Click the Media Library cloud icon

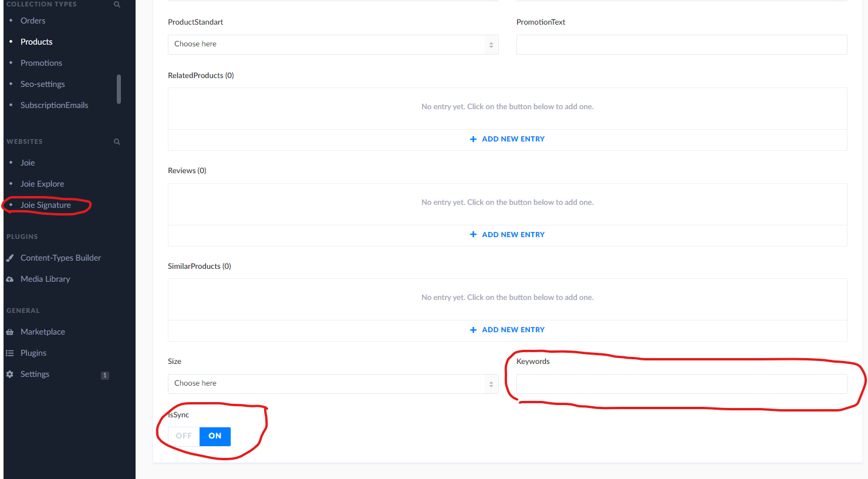pyautogui.click(x=10, y=279)
